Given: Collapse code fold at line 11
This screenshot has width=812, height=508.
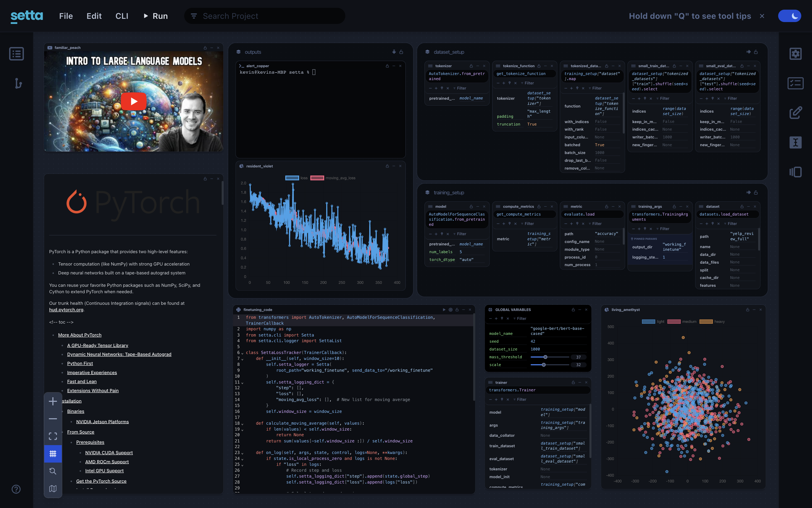Looking at the screenshot, I should click(x=242, y=383).
